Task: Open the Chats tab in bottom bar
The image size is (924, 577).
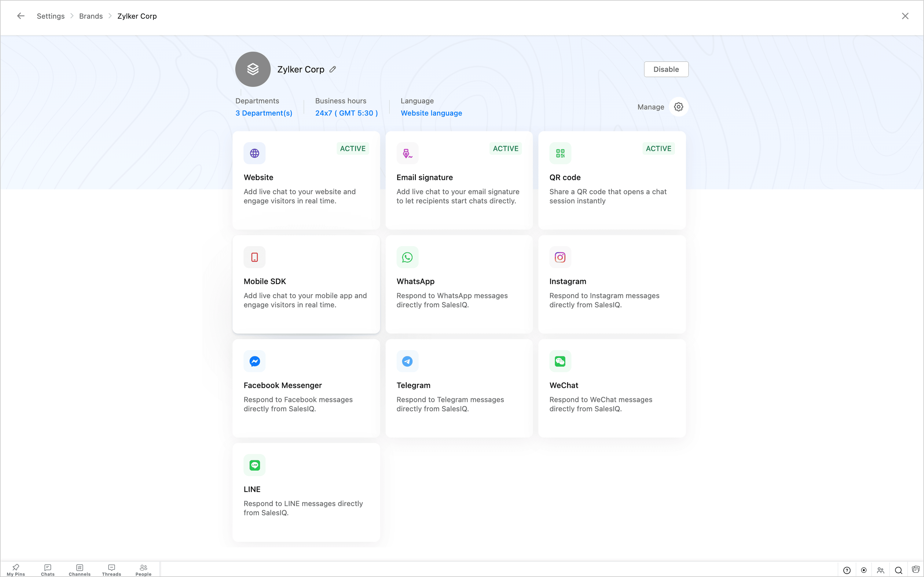Action: click(x=48, y=570)
